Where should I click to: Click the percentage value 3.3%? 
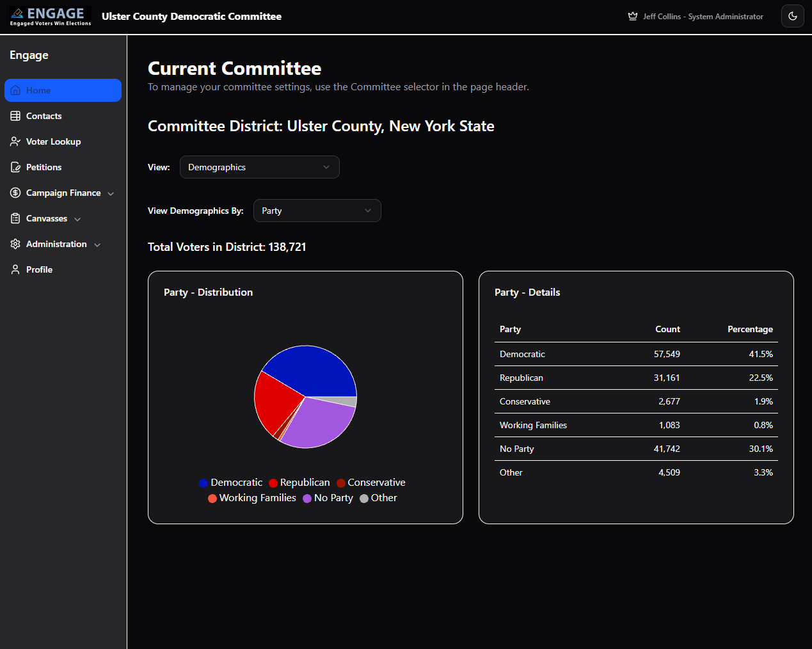[763, 472]
